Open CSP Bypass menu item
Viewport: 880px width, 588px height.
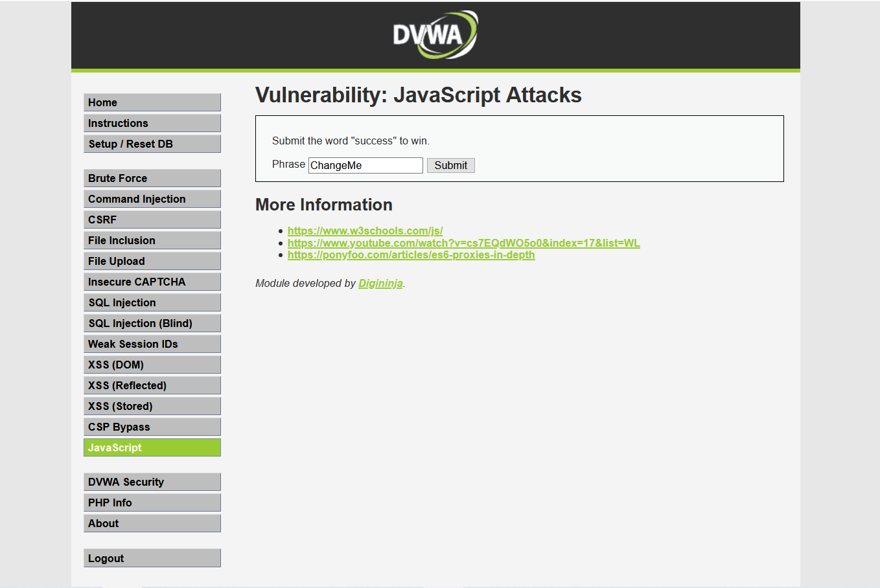tap(152, 427)
